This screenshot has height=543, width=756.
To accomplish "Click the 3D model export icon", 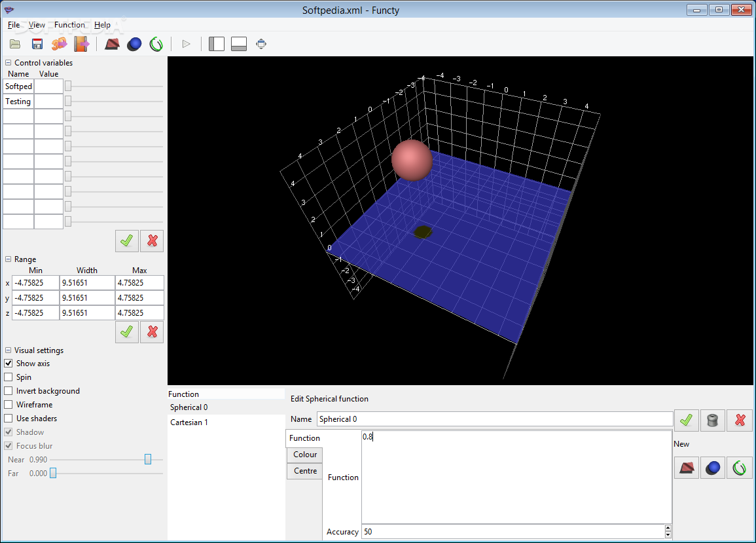I will point(60,44).
